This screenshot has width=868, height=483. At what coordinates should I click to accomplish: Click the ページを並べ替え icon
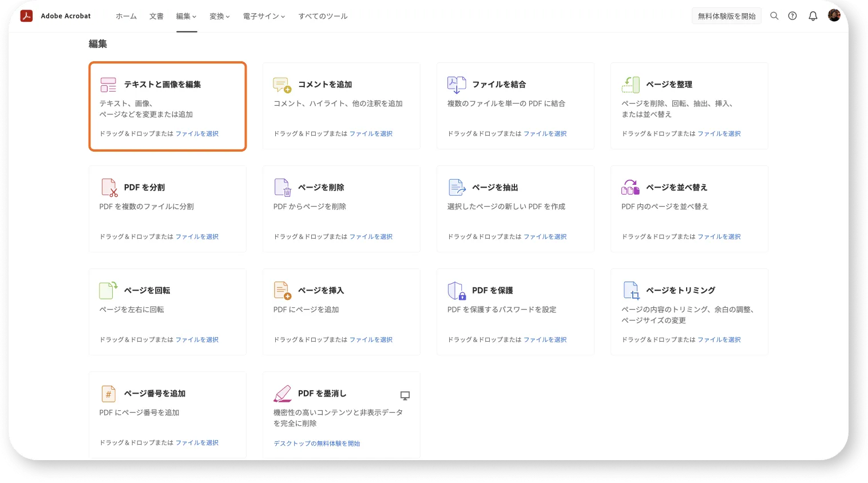(x=631, y=187)
